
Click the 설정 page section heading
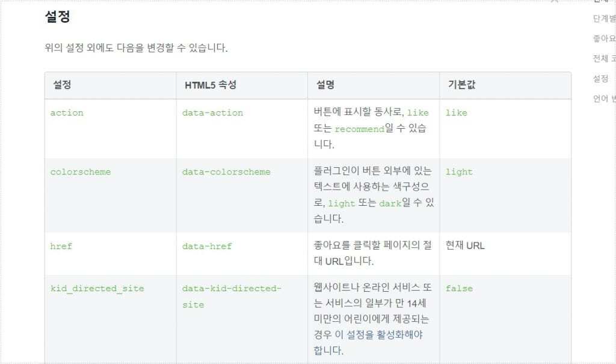pyautogui.click(x=57, y=16)
